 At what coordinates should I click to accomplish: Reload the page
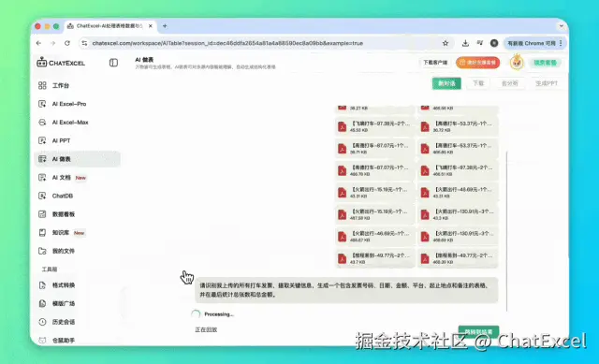coord(67,43)
